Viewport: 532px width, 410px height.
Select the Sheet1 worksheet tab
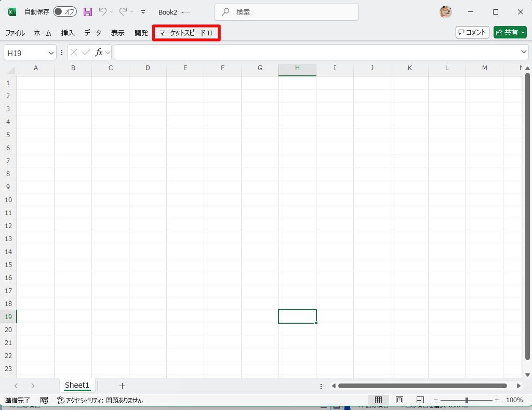77,385
